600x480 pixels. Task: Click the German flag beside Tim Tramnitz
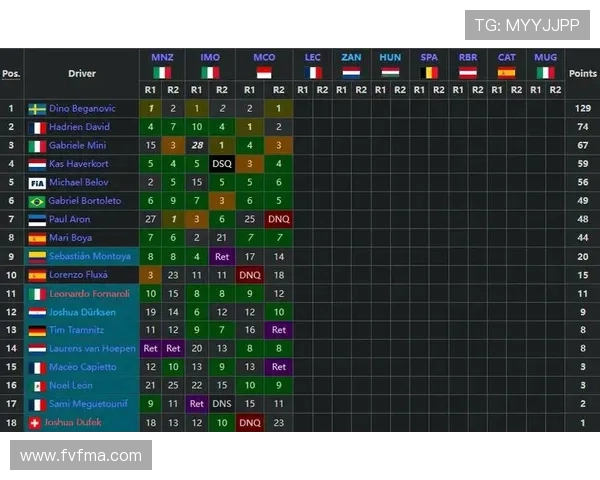pos(37,331)
